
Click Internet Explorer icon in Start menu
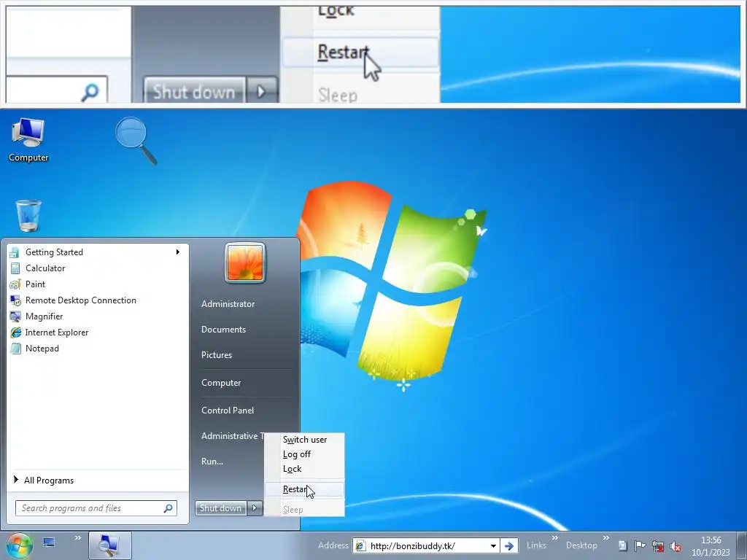coord(15,332)
